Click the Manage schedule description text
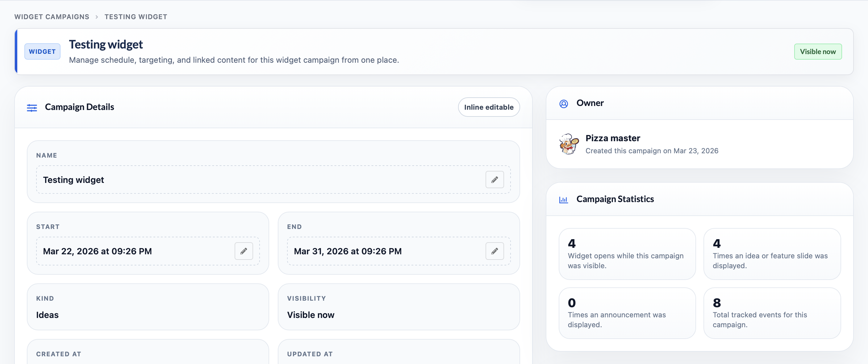The height and width of the screenshot is (364, 868). click(234, 60)
